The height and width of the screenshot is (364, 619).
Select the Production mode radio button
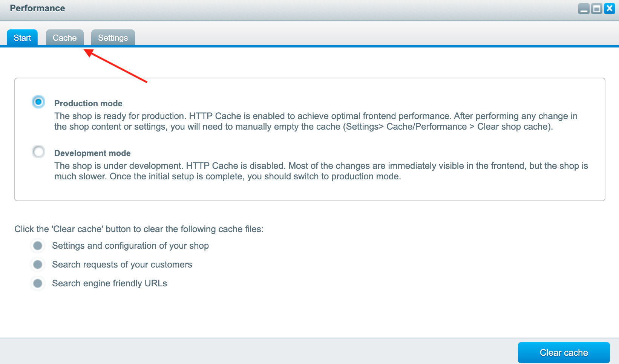tap(38, 102)
